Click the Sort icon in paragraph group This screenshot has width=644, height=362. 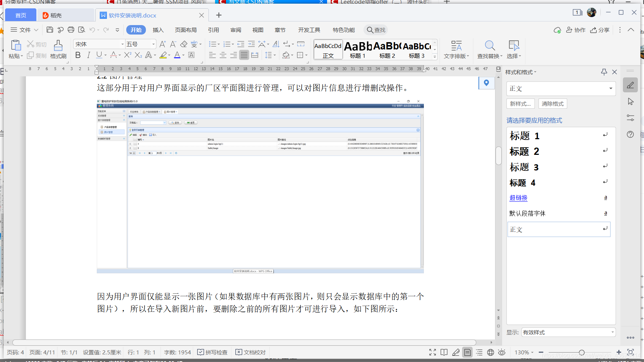tap(276, 44)
